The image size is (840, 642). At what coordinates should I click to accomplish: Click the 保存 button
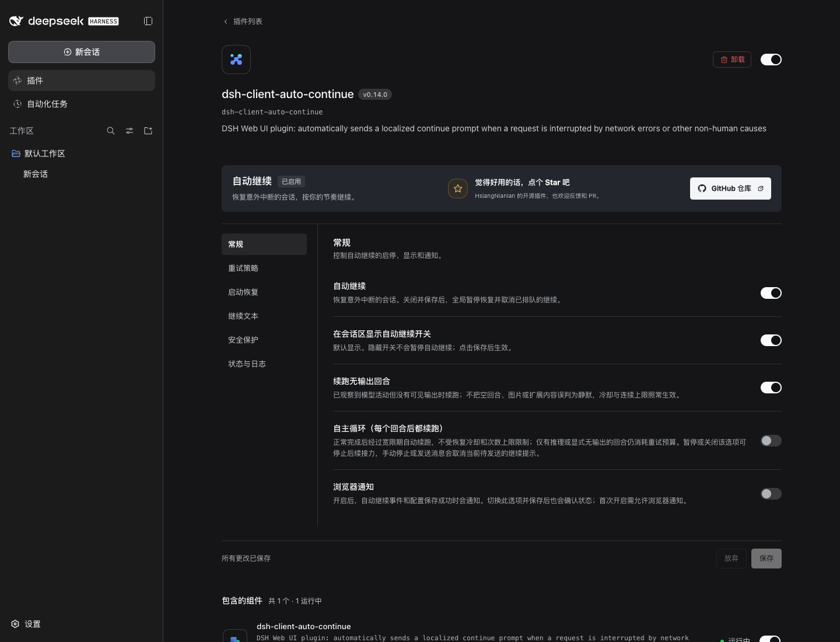tap(766, 559)
